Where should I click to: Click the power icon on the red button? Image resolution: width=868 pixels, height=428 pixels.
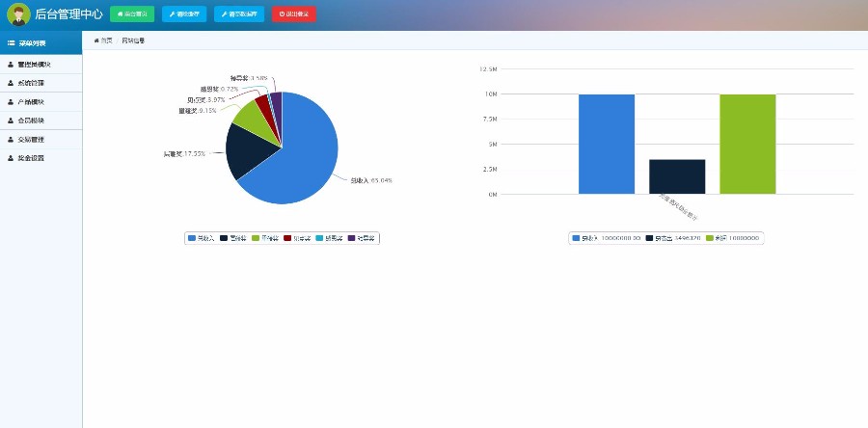tap(282, 14)
